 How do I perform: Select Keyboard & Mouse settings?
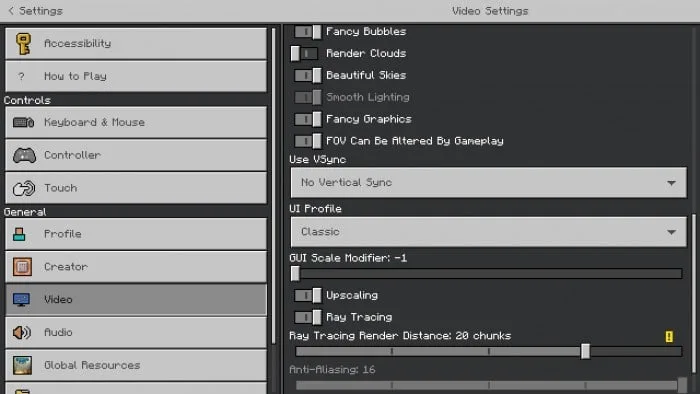136,122
